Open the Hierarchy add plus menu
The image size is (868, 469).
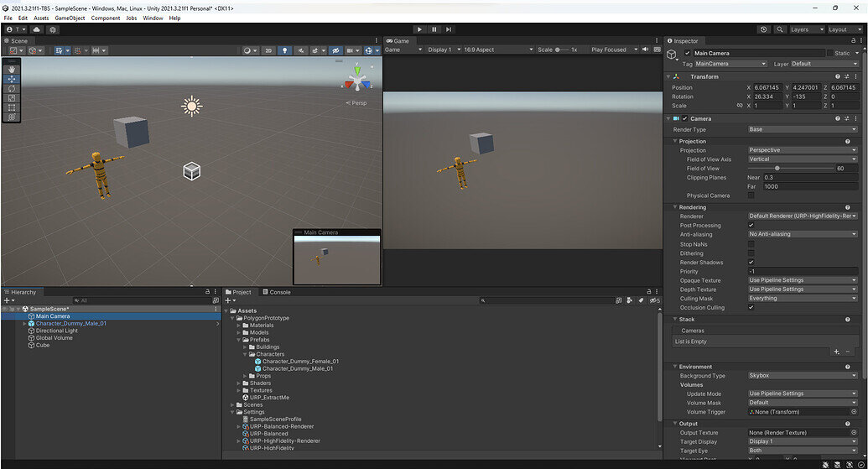point(9,300)
